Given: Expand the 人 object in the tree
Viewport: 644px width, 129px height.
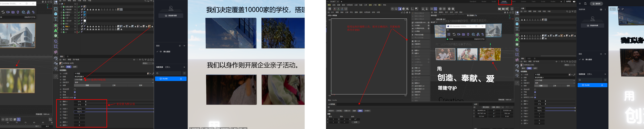Looking at the screenshot, I should coord(61,32).
